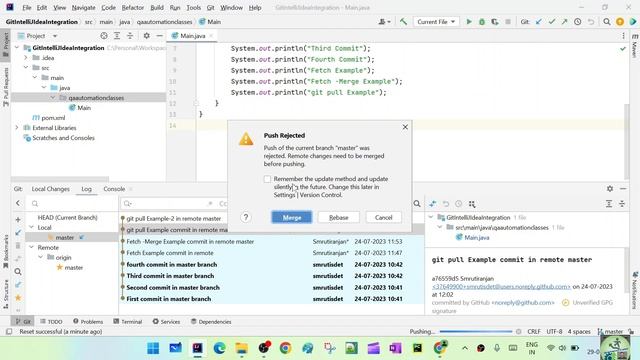Click Collapse All icon in commit details pane
Viewport: 640px width, 360px height.
coord(622,204)
